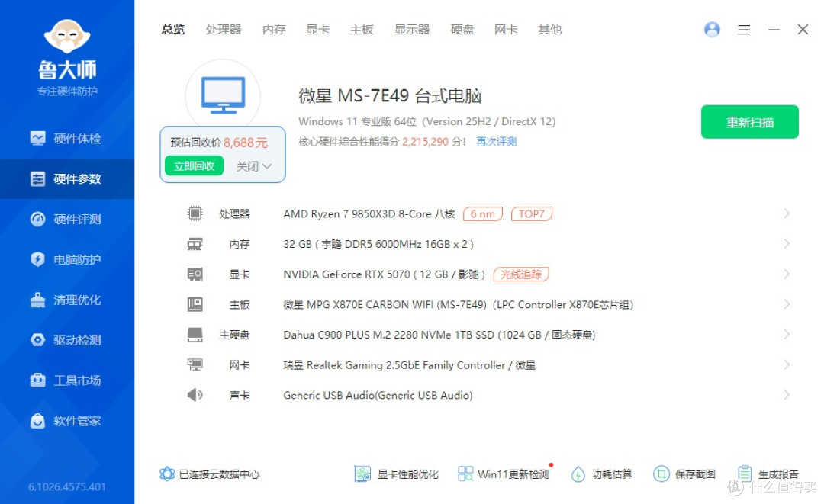The image size is (824, 504).
Task: Open 电脑防护 in sidebar
Action: pyautogui.click(x=66, y=259)
